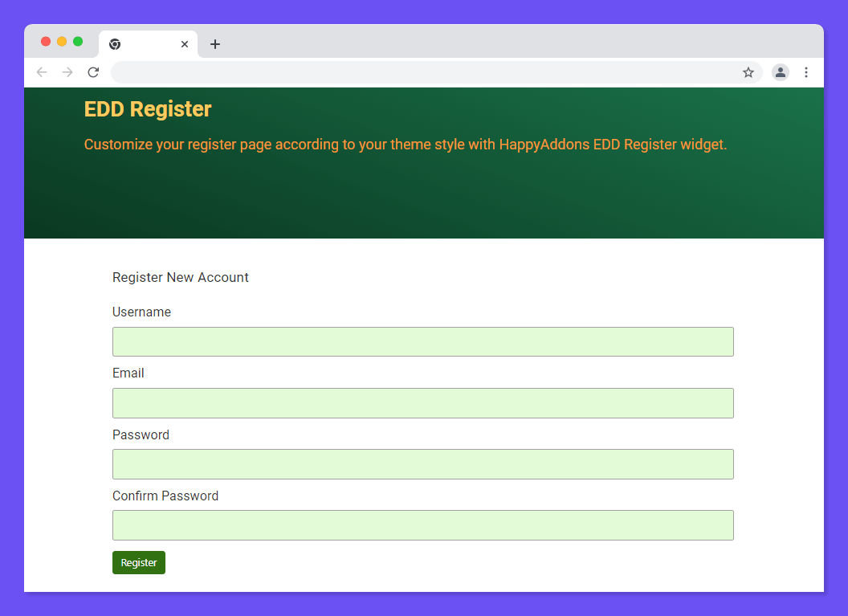This screenshot has width=848, height=616.
Task: Open the three-dot browser menu
Action: coord(806,72)
